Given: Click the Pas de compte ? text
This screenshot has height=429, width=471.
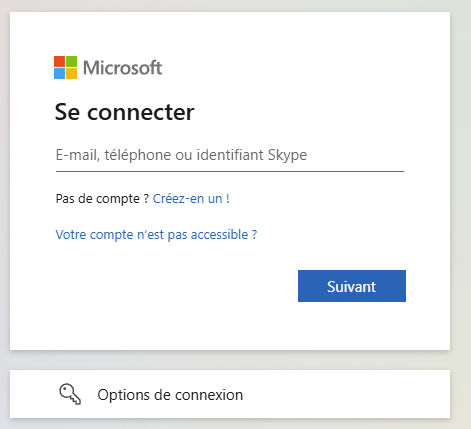Looking at the screenshot, I should point(102,199).
